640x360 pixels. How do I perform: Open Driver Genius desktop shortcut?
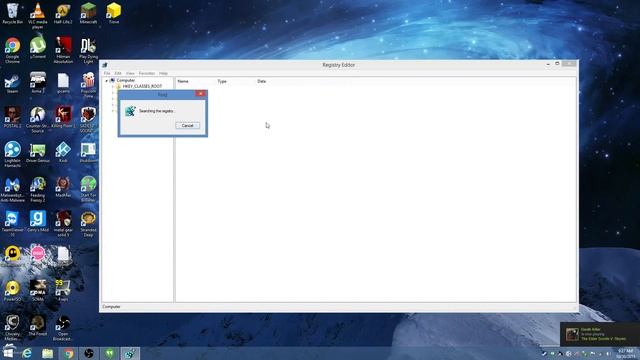[38, 153]
